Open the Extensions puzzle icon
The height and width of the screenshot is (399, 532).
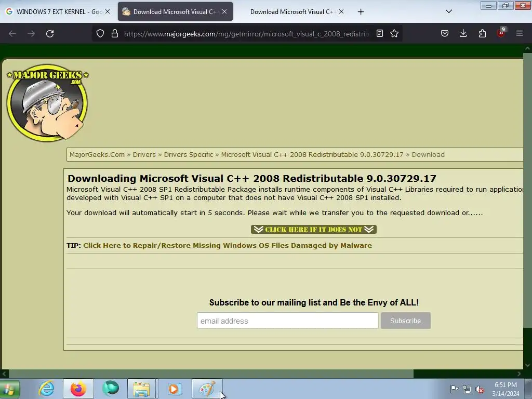(x=482, y=33)
